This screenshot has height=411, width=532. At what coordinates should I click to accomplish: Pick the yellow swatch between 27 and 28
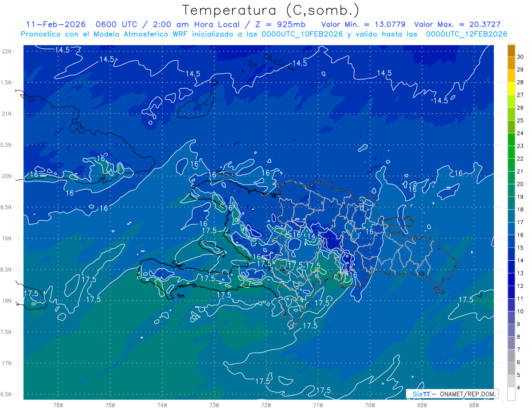pos(511,89)
